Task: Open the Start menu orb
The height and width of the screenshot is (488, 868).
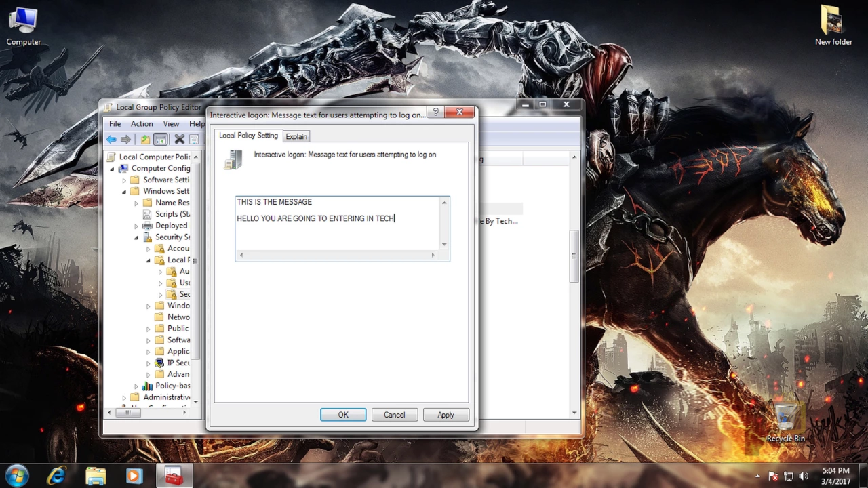Action: click(x=16, y=476)
